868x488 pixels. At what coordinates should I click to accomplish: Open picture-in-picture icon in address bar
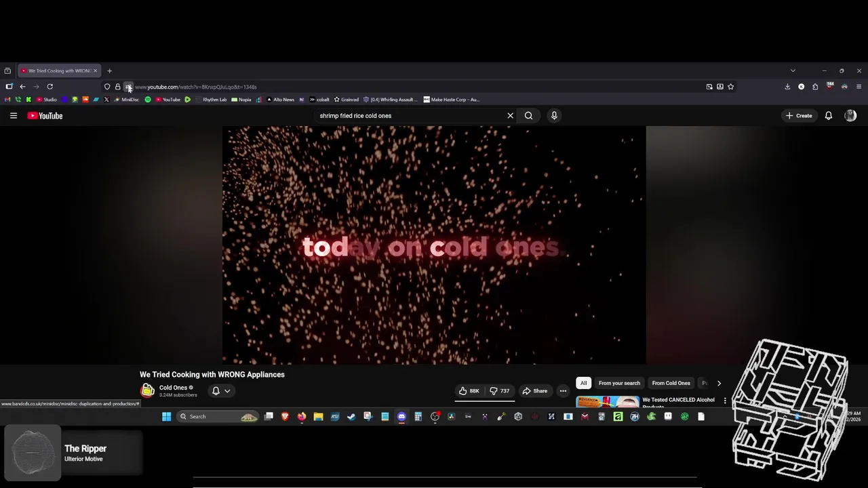point(709,87)
